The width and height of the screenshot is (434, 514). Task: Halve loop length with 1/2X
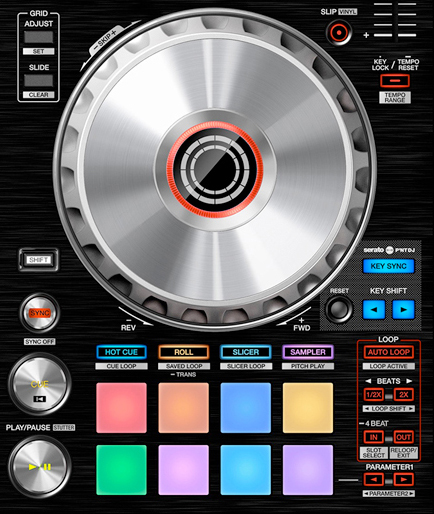[374, 395]
